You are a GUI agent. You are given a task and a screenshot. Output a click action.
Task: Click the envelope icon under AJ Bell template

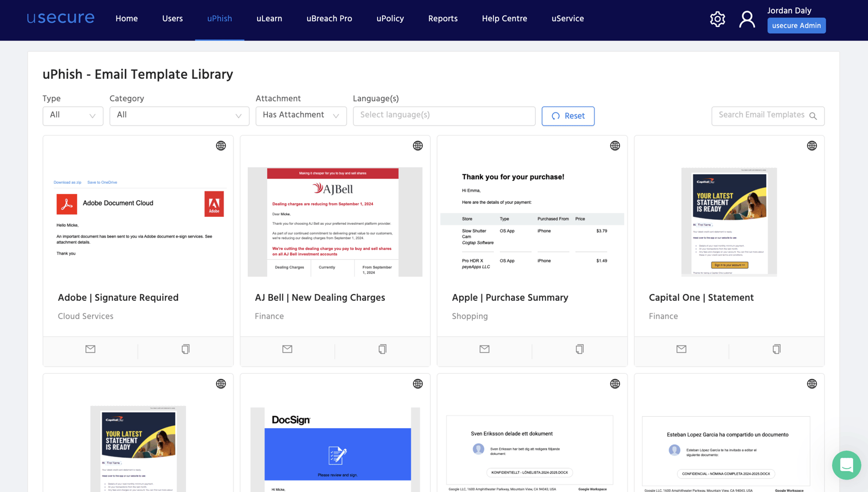coord(287,349)
